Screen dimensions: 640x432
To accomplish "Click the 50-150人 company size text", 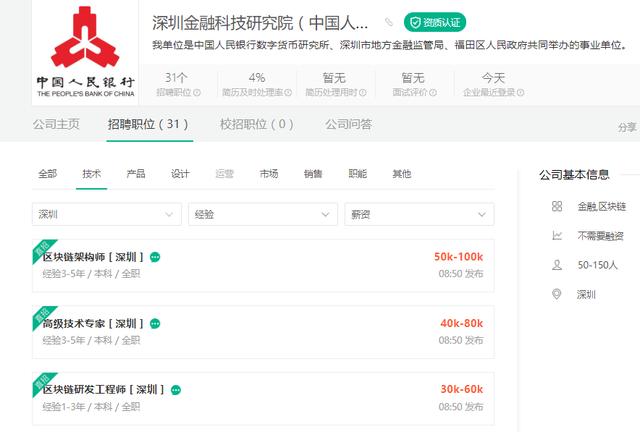I will (598, 265).
